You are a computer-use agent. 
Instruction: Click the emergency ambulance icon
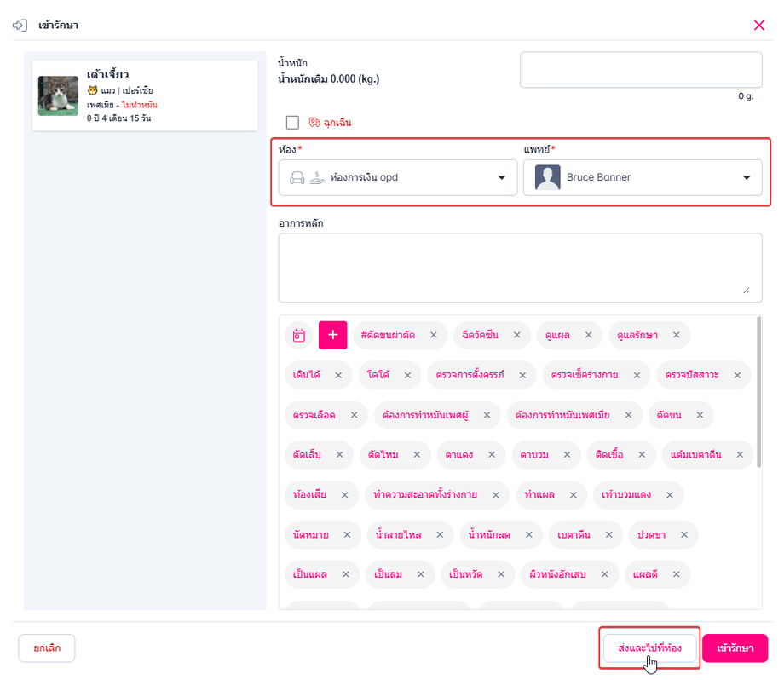click(x=314, y=123)
